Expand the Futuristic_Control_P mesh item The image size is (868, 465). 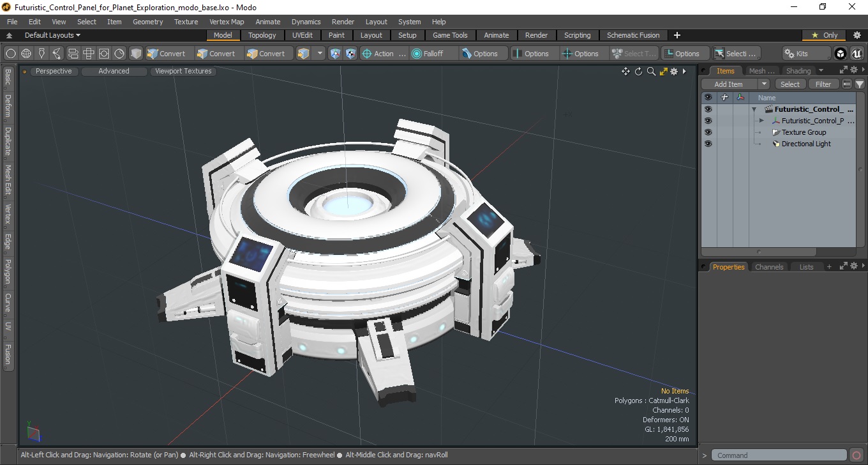tap(761, 121)
